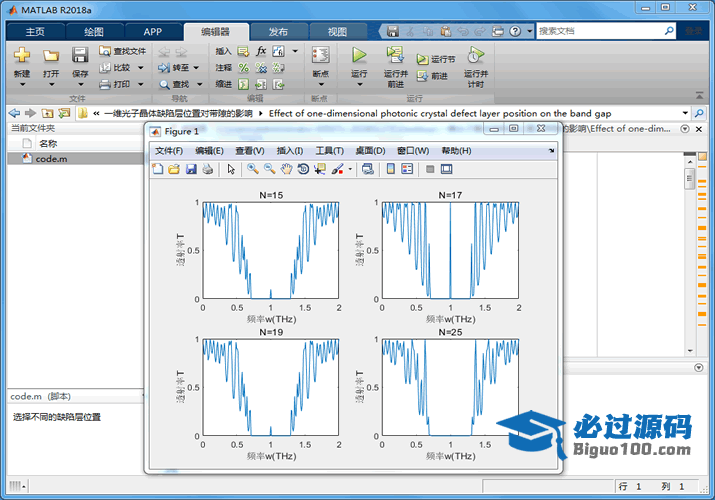Click Run and Advance (运行并前进) icon

pyautogui.click(x=395, y=55)
